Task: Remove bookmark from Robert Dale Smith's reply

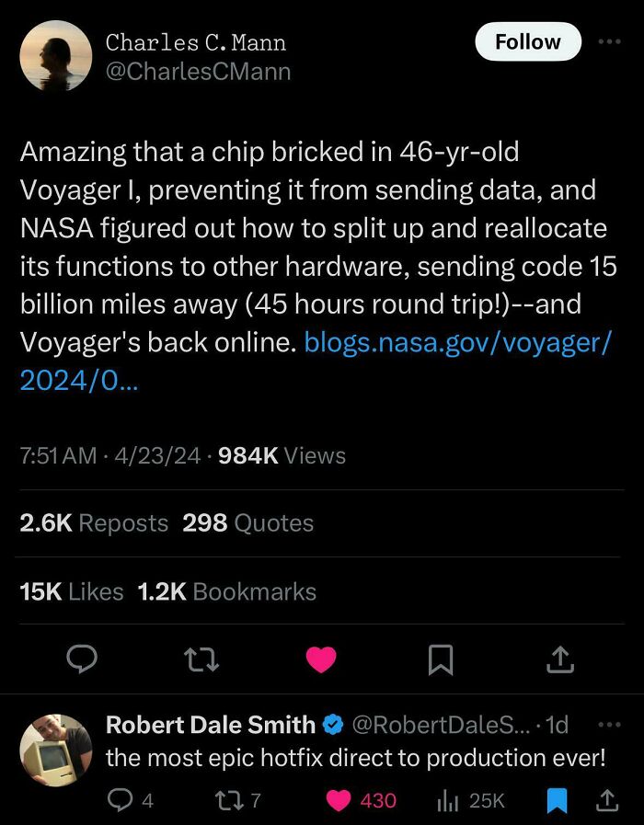Action: pyautogui.click(x=557, y=800)
